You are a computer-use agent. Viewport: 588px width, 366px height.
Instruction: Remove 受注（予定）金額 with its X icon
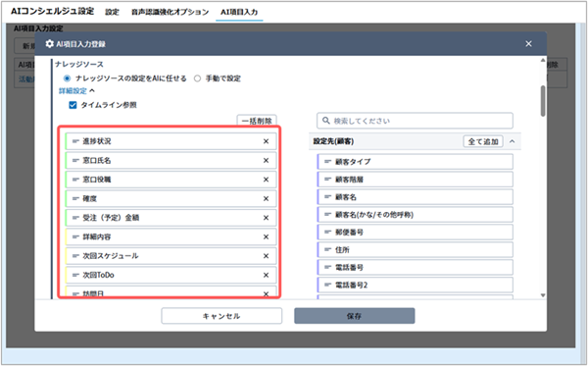[266, 218]
